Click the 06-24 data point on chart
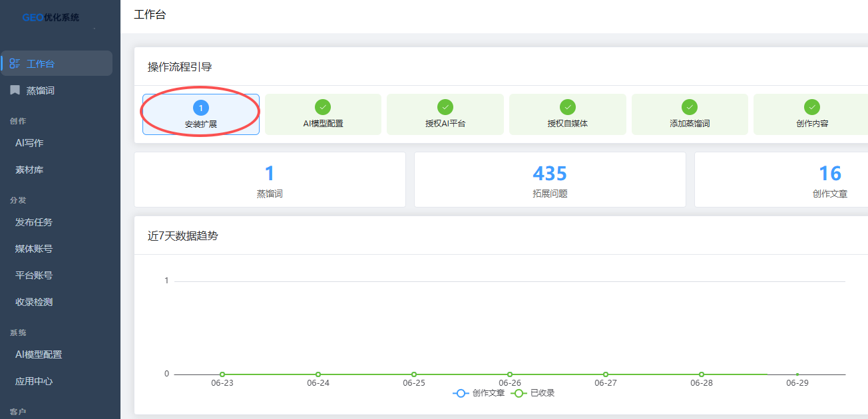Viewport: 868px width, 419px height. click(x=318, y=374)
